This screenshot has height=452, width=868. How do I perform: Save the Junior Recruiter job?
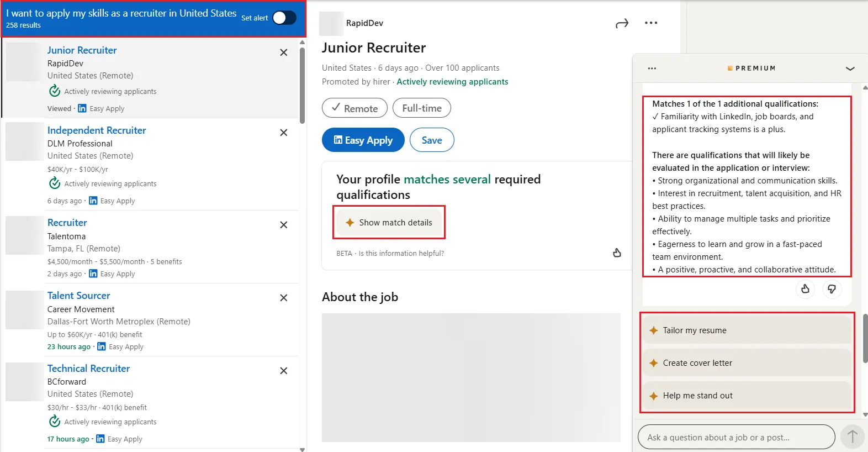pos(432,140)
